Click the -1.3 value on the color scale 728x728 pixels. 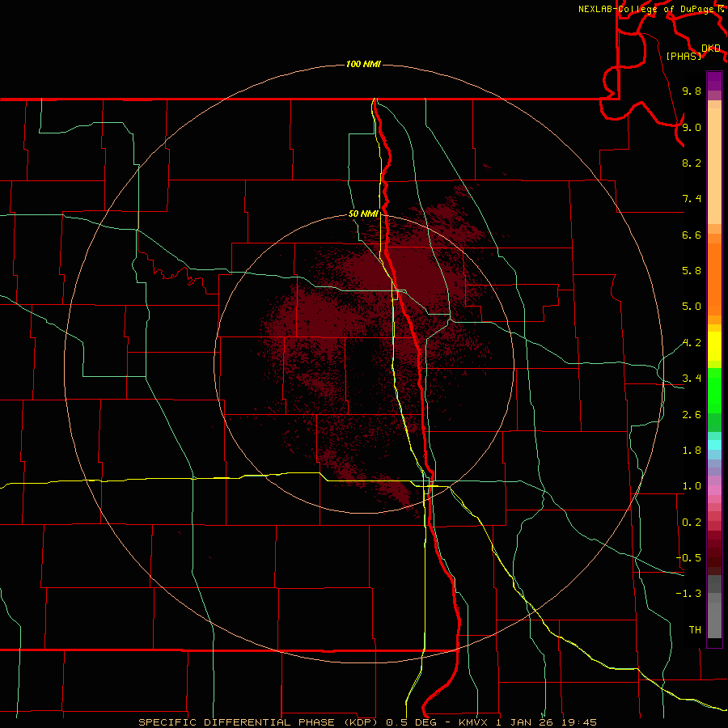tap(688, 594)
